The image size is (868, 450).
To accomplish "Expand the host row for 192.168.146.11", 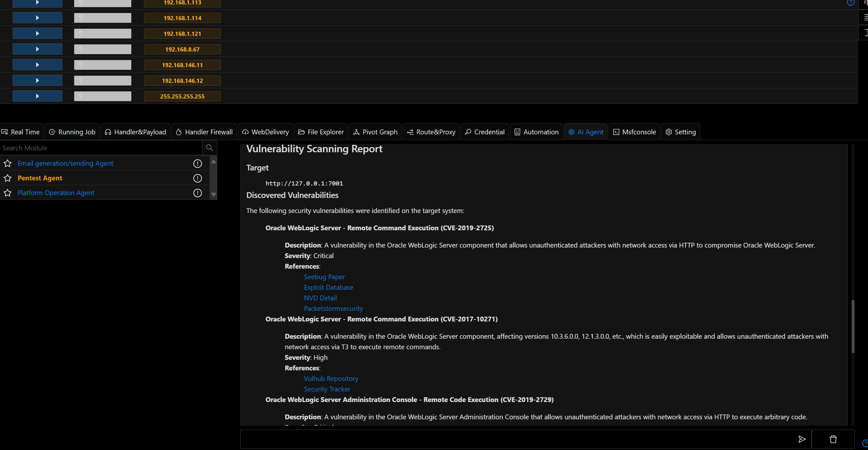I will point(37,65).
